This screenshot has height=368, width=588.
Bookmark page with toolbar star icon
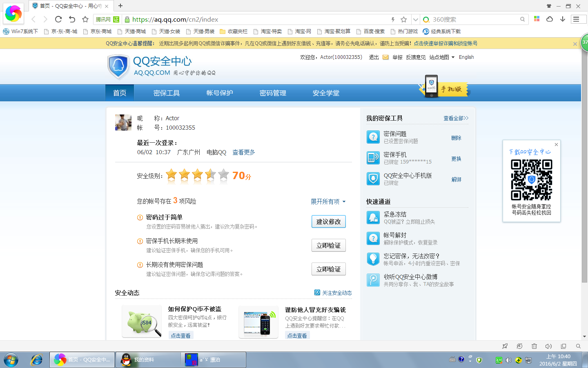point(85,19)
